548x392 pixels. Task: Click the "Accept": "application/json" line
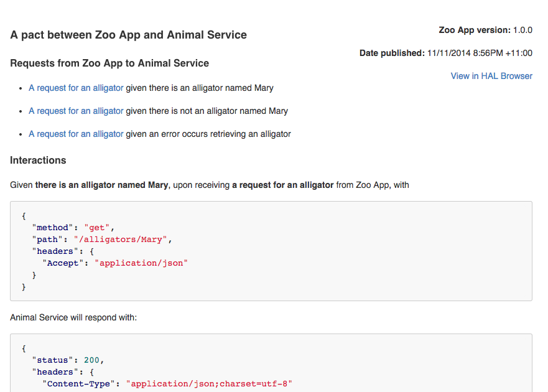[115, 263]
